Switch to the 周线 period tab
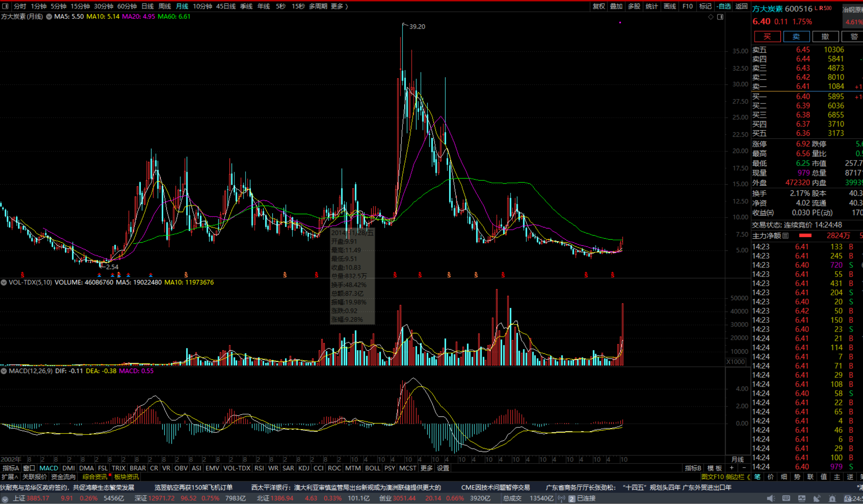The image size is (863, 504). 164,6
